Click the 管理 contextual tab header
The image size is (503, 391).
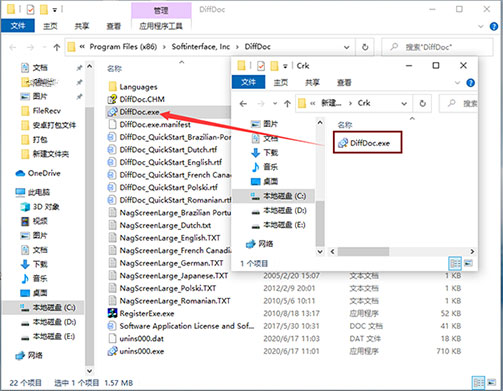(x=161, y=11)
